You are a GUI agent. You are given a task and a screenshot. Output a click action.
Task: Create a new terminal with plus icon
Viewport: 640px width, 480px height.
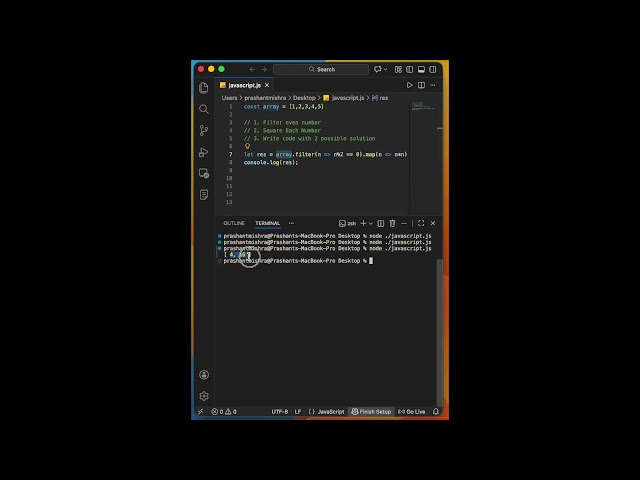coord(363,223)
